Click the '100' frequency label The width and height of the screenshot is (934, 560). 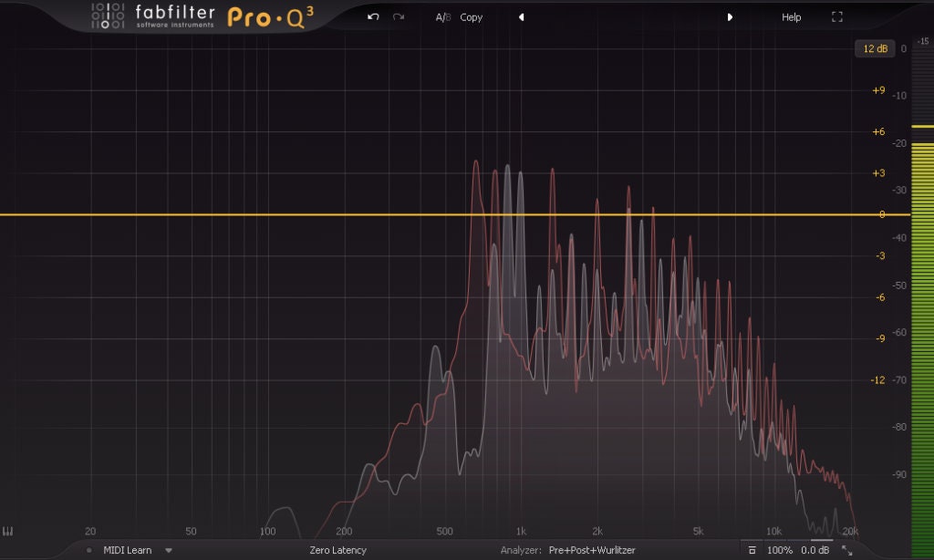[267, 531]
